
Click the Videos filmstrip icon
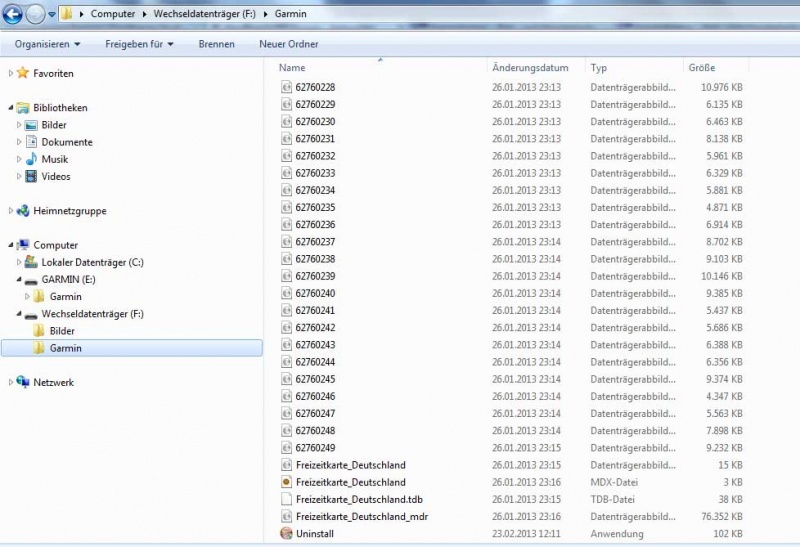point(31,177)
